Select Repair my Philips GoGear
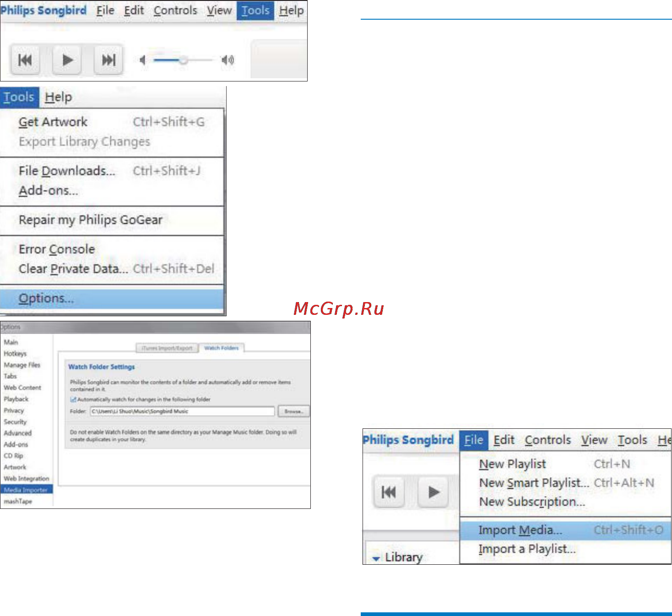Screen dimensions: 672x616 [x=112, y=220]
